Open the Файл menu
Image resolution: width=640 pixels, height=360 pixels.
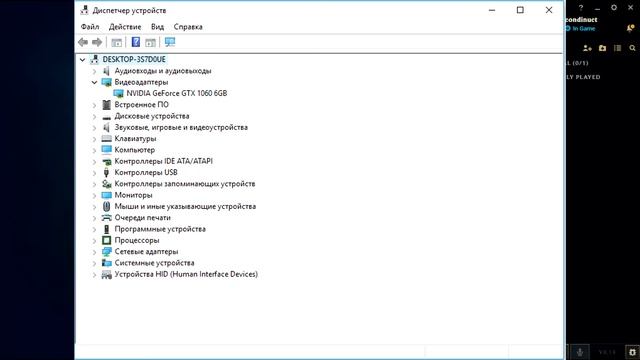point(90,27)
